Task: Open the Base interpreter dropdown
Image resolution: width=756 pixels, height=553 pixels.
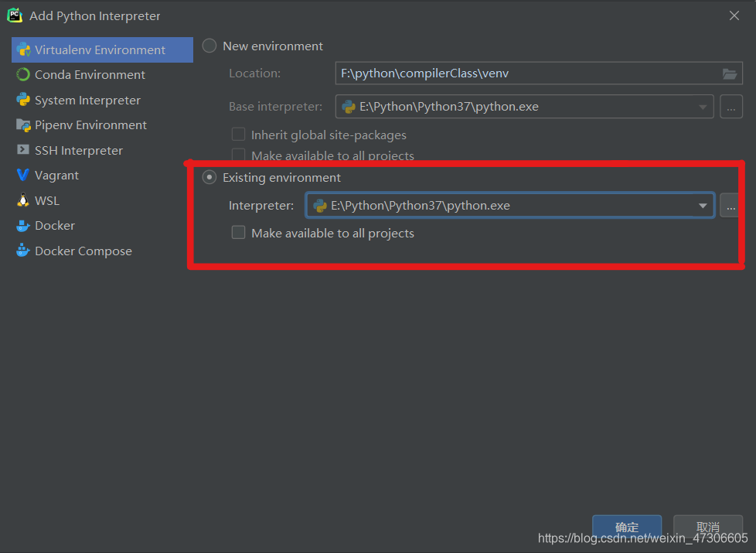Action: pyautogui.click(x=702, y=106)
